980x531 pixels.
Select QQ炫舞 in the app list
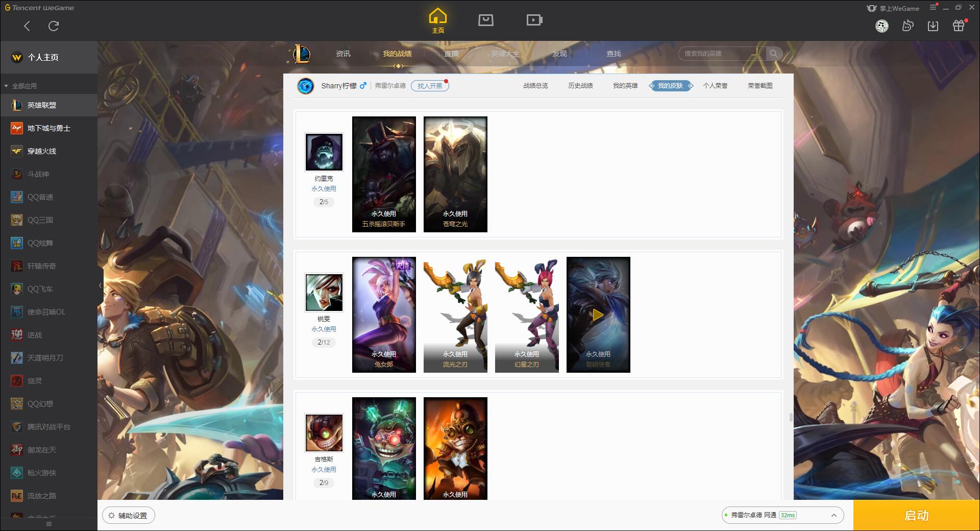pyautogui.click(x=48, y=243)
